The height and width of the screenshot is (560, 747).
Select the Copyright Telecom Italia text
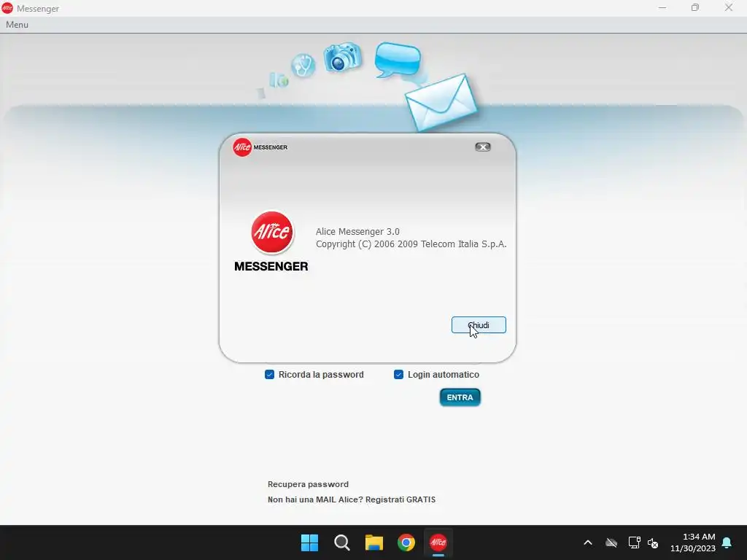point(411,244)
